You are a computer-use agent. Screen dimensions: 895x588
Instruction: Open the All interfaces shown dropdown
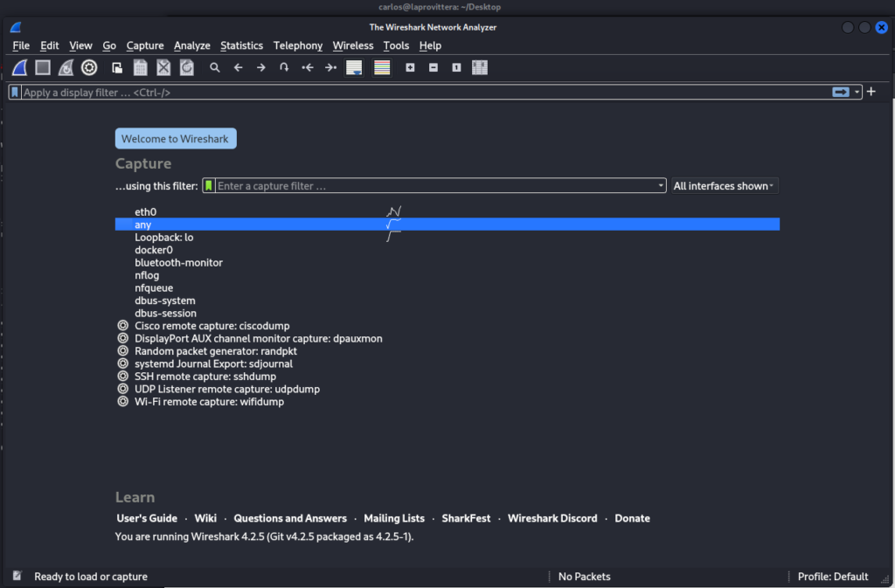724,186
